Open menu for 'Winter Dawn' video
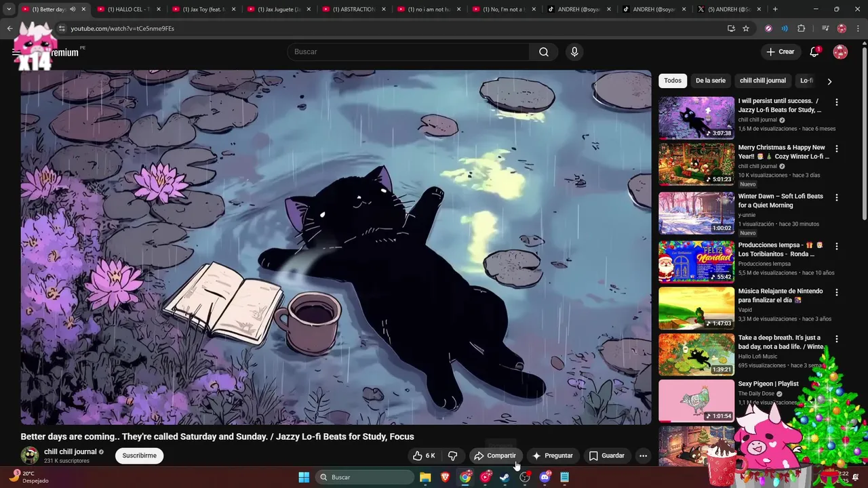Viewport: 868px width, 488px height. (836, 197)
